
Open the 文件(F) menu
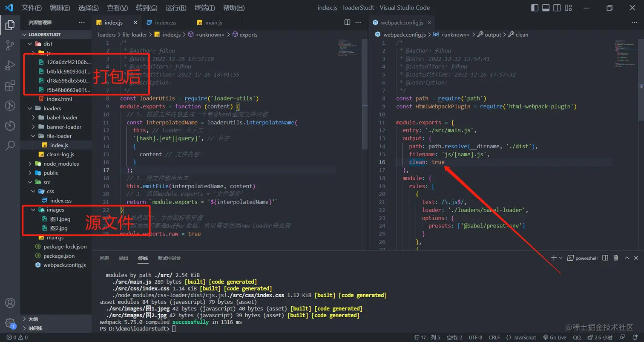pyautogui.click(x=32, y=8)
